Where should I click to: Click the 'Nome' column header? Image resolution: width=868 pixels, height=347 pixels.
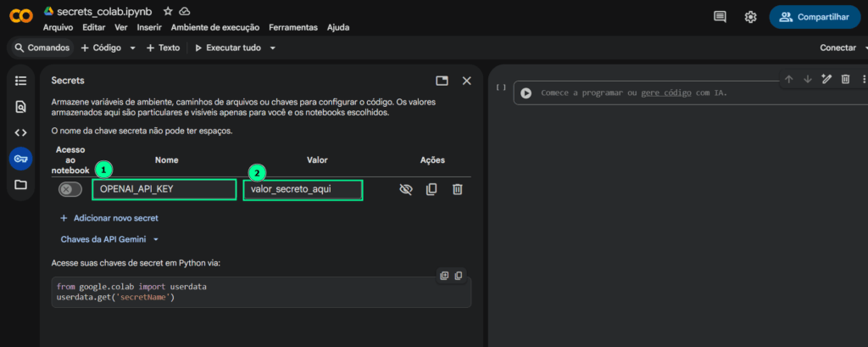tap(167, 160)
